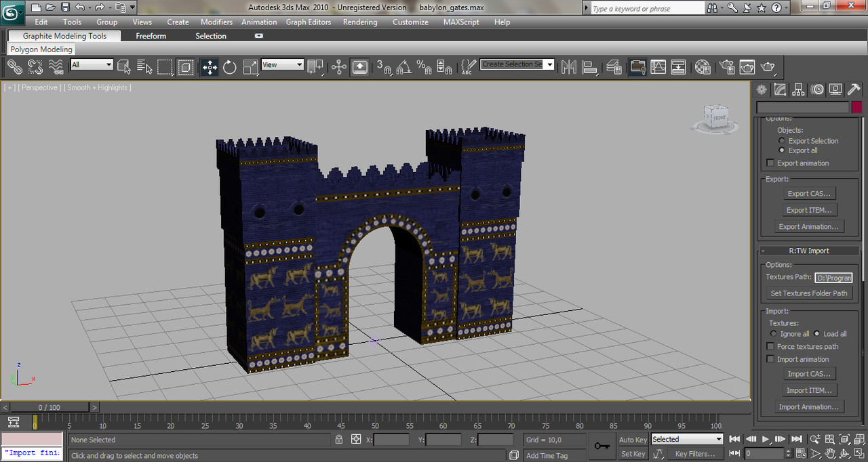Screen dimensions: 868x462
Task: Switch to Utilities hammer tab
Action: [x=854, y=89]
